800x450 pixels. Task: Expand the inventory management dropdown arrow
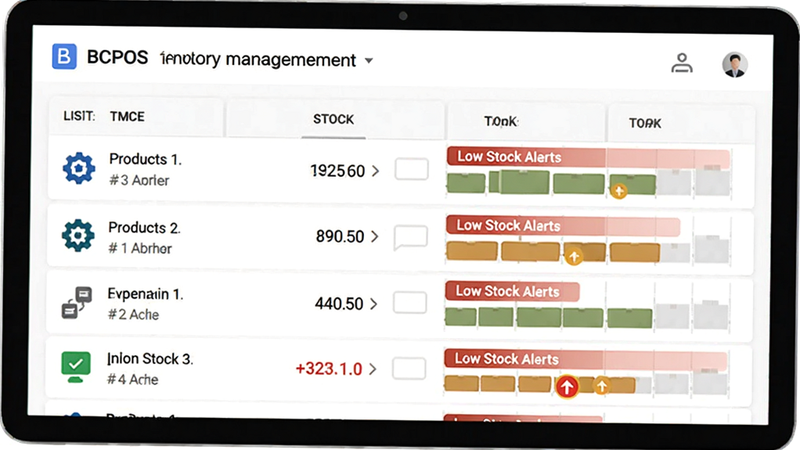coord(368,61)
